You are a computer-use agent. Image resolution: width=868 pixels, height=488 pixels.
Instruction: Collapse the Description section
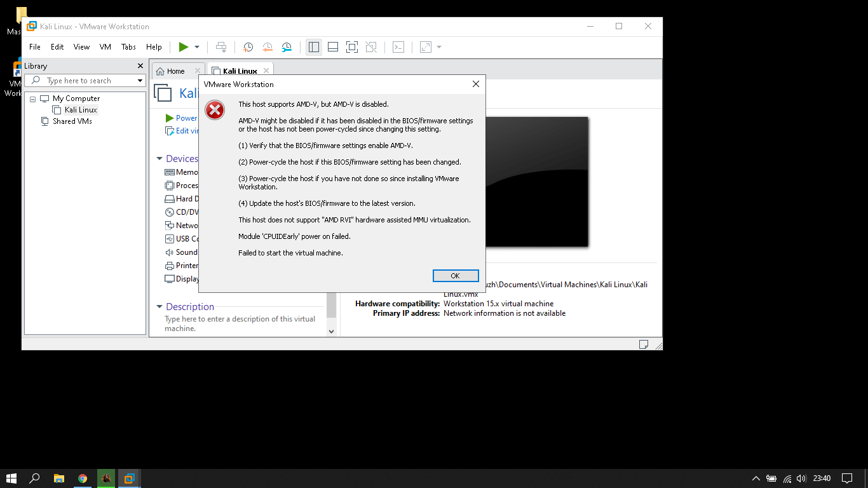click(159, 307)
